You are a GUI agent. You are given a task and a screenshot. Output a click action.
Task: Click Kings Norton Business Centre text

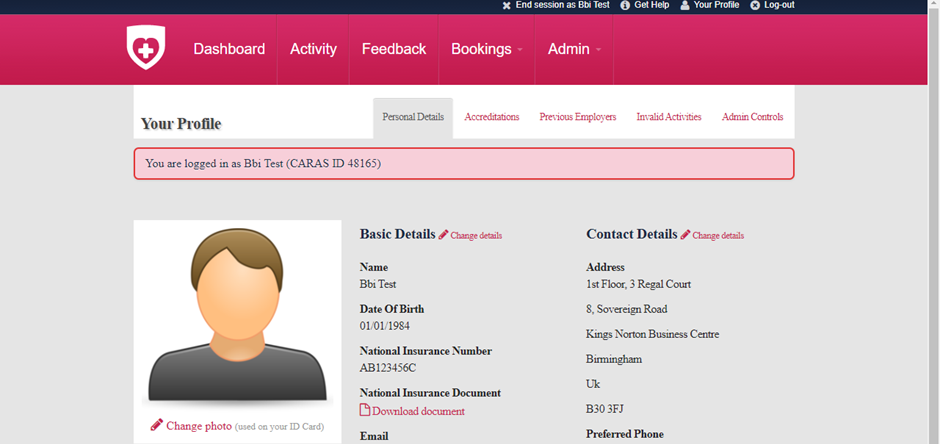point(653,334)
